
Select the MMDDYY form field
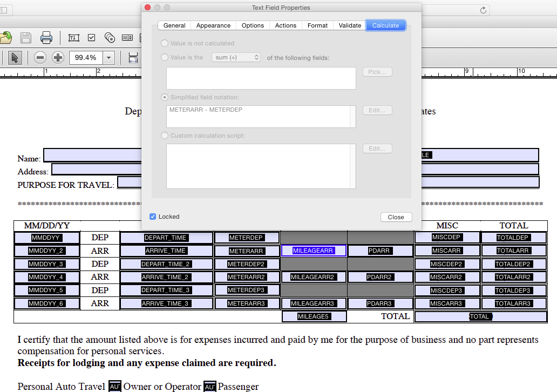click(x=46, y=238)
